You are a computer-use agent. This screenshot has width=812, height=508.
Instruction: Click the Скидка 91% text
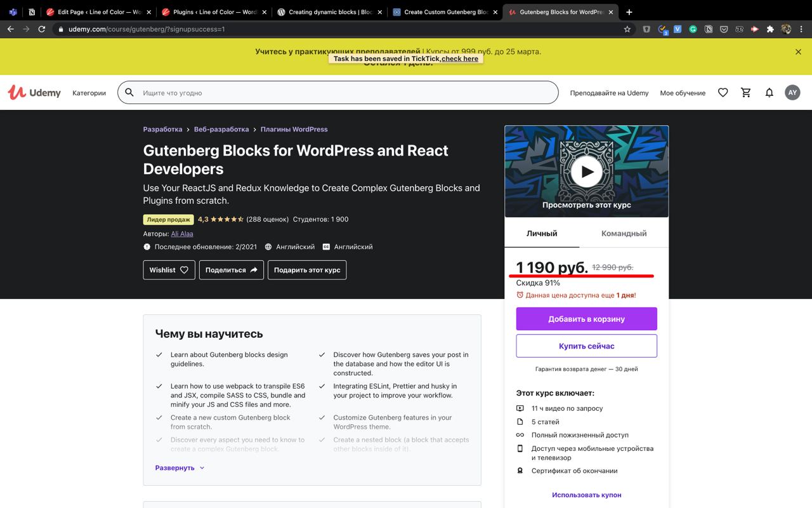click(x=538, y=283)
